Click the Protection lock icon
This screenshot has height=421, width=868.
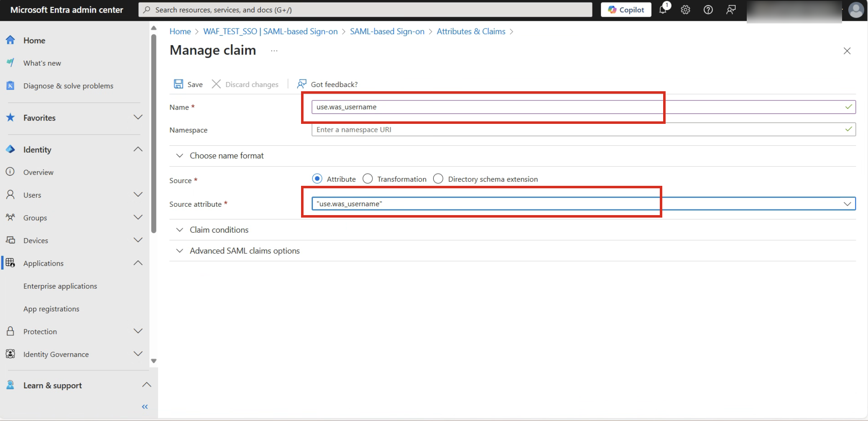click(10, 331)
